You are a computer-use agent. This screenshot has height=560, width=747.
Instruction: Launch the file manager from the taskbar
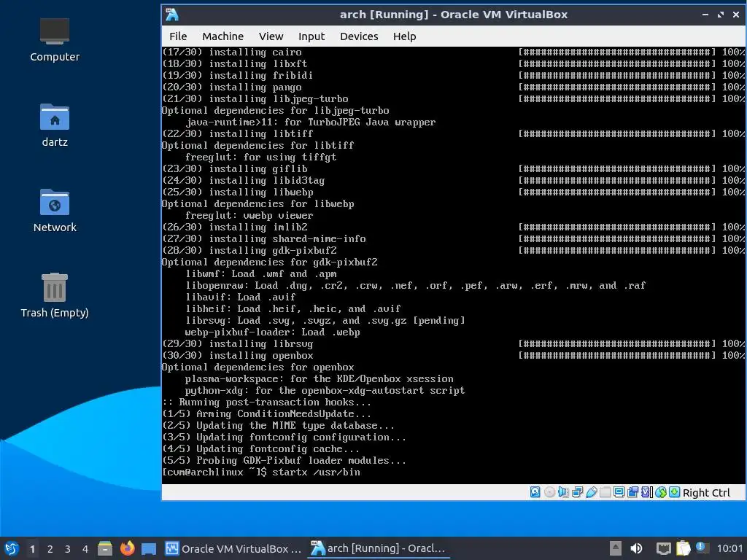(x=105, y=548)
